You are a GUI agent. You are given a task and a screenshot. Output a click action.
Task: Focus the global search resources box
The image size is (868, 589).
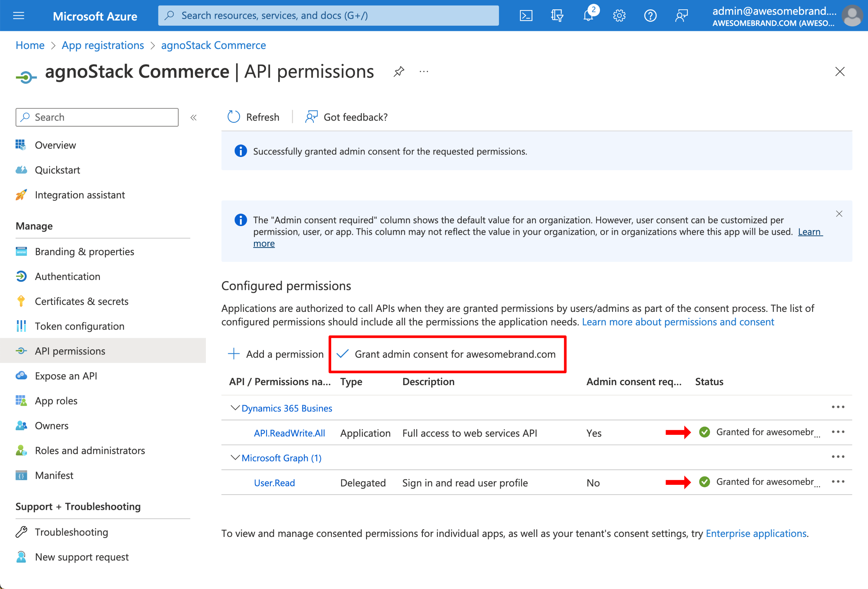[x=328, y=16]
